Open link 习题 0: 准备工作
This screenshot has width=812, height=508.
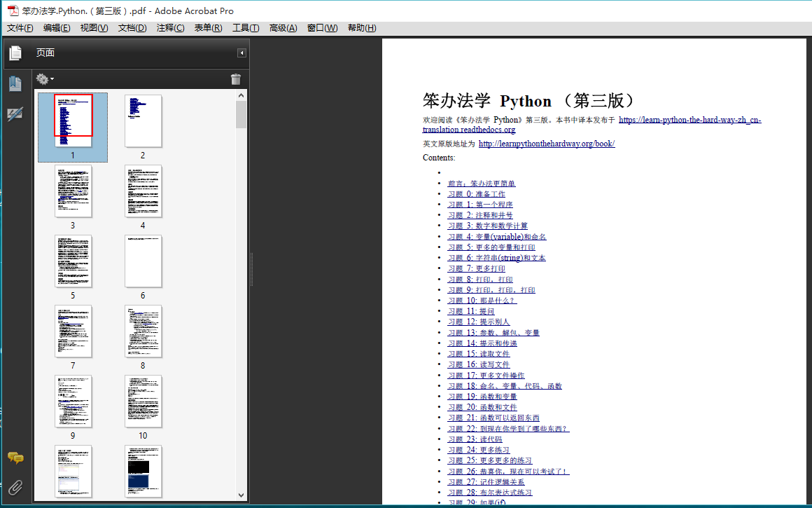[x=477, y=194]
